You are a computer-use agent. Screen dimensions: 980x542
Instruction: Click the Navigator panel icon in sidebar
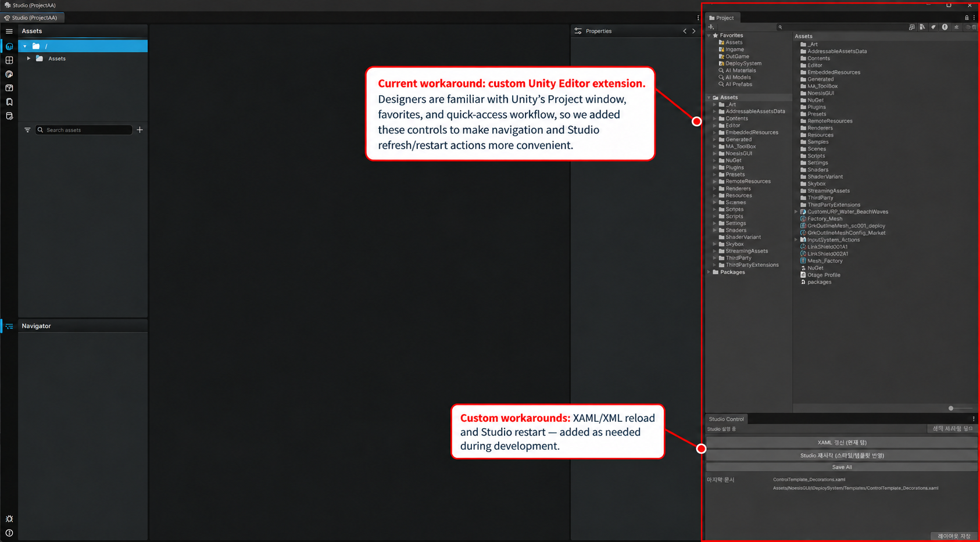9,326
